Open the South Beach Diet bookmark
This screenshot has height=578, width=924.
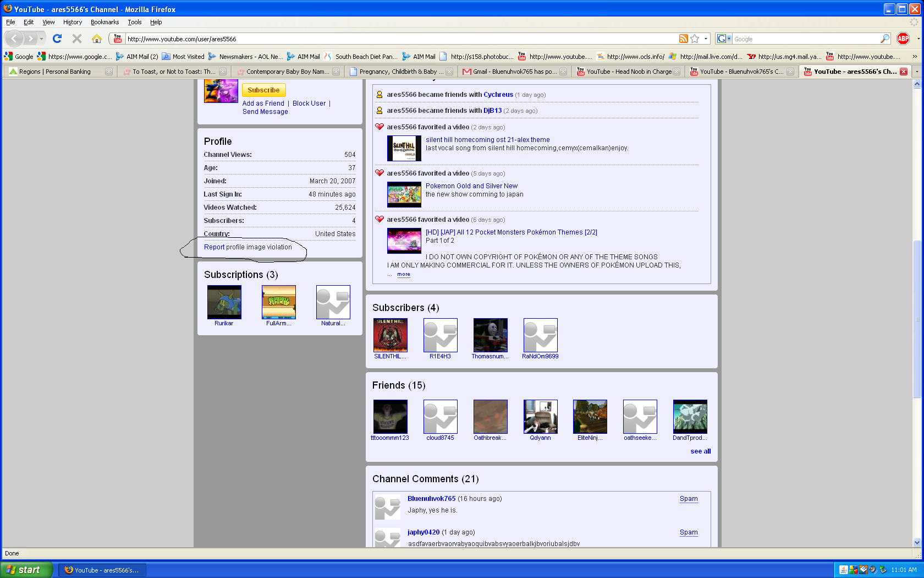(x=361, y=56)
